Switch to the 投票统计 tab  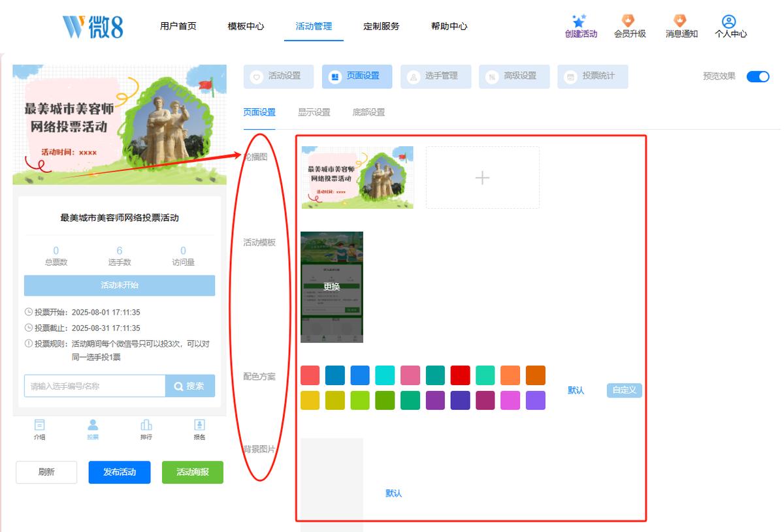point(593,76)
